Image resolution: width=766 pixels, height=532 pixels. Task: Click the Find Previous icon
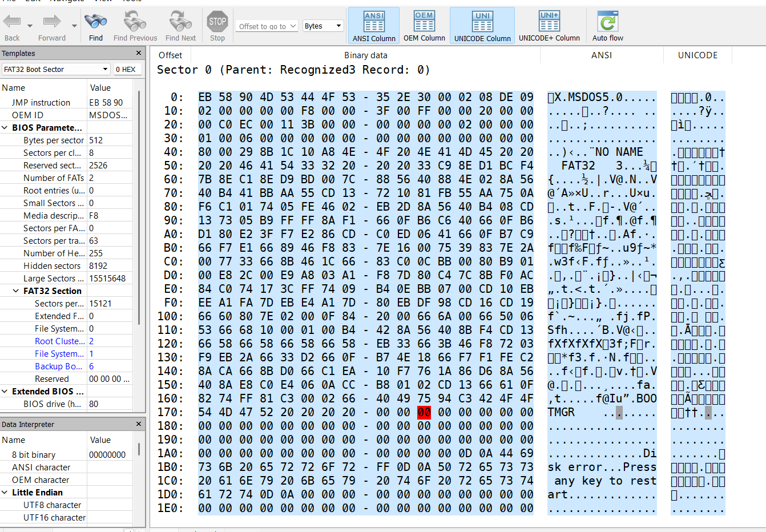point(135,22)
